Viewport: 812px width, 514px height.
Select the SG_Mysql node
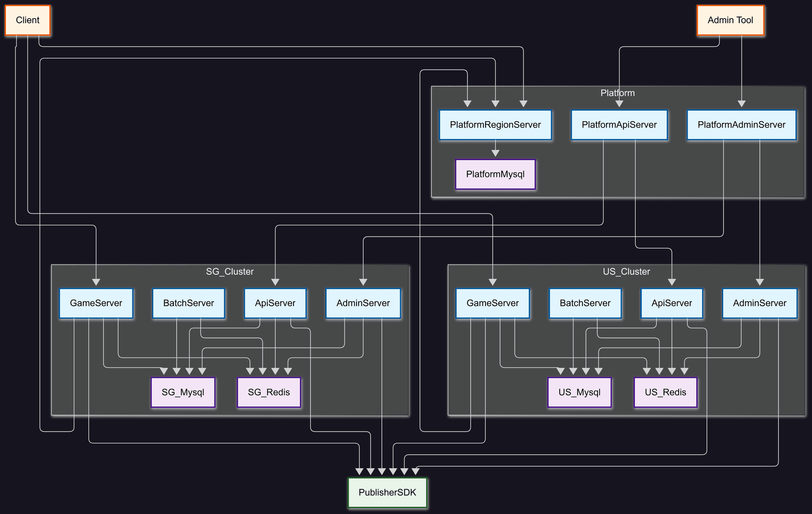(183, 392)
